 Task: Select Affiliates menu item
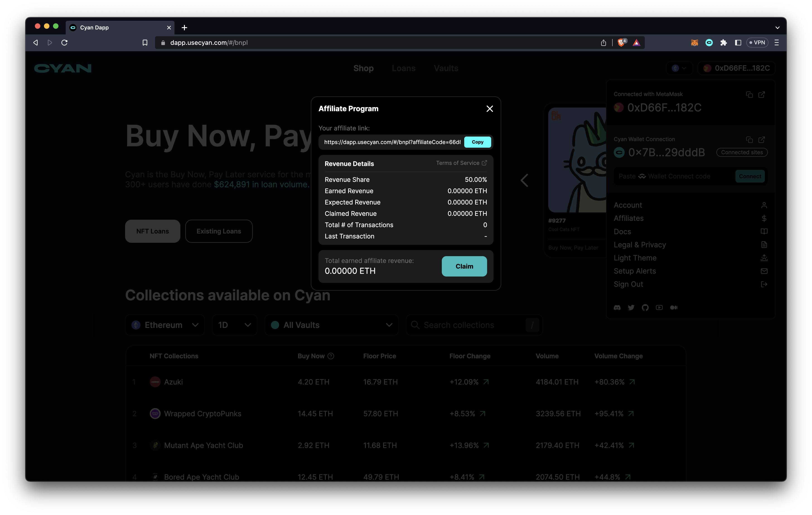point(628,218)
